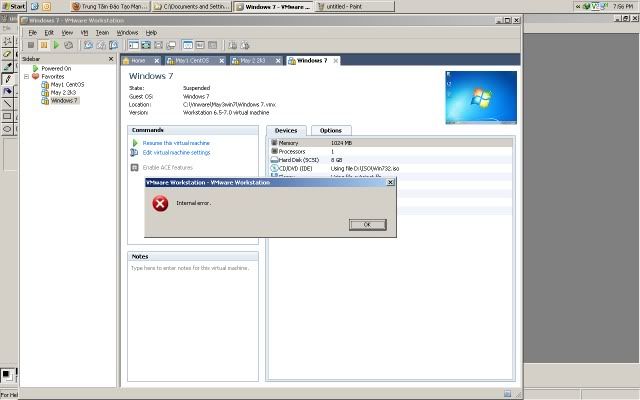Click the Reset toolbar icon
The width and height of the screenshot is (640, 400).
click(x=69, y=45)
